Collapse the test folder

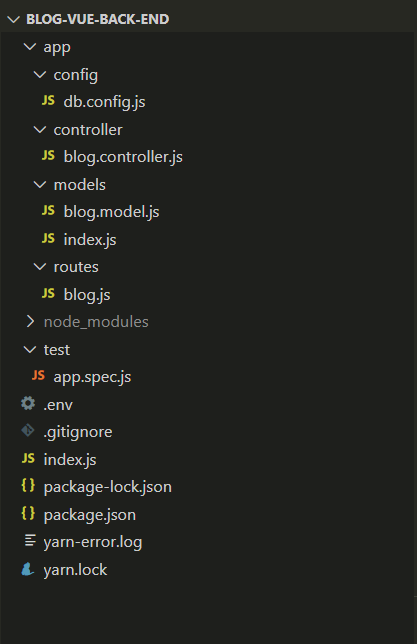click(x=30, y=350)
